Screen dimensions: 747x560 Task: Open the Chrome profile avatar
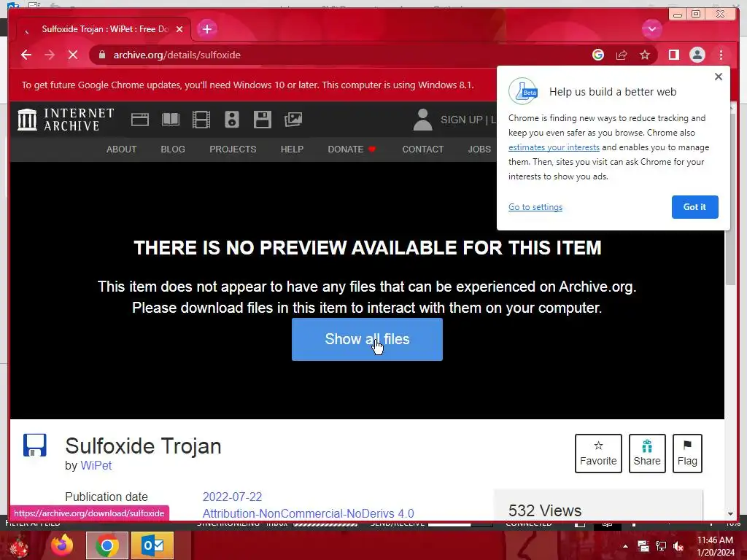tap(697, 55)
